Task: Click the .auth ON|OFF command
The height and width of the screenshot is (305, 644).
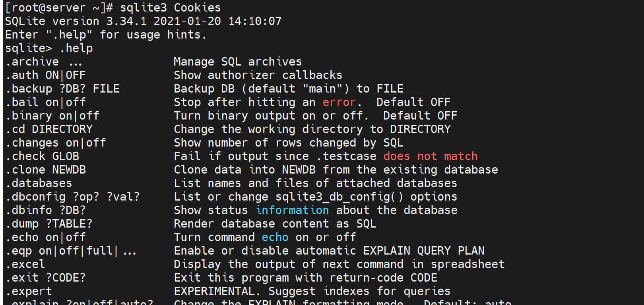Action: pos(46,75)
